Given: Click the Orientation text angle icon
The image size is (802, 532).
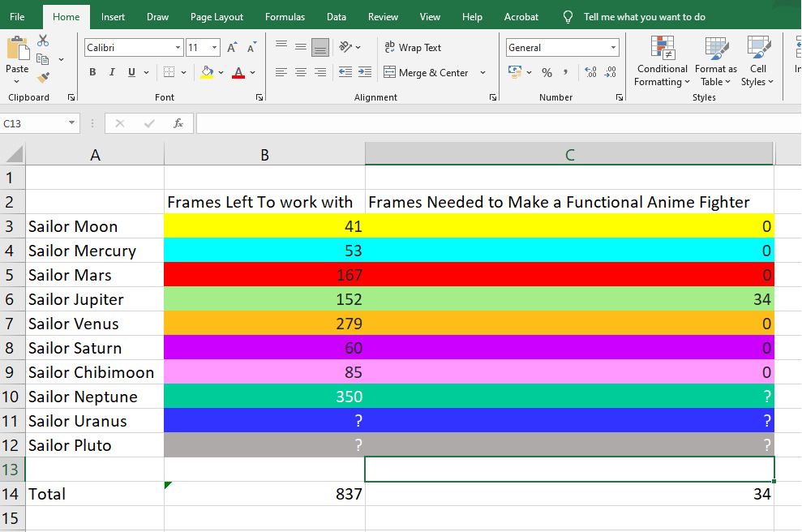Looking at the screenshot, I should [345, 47].
